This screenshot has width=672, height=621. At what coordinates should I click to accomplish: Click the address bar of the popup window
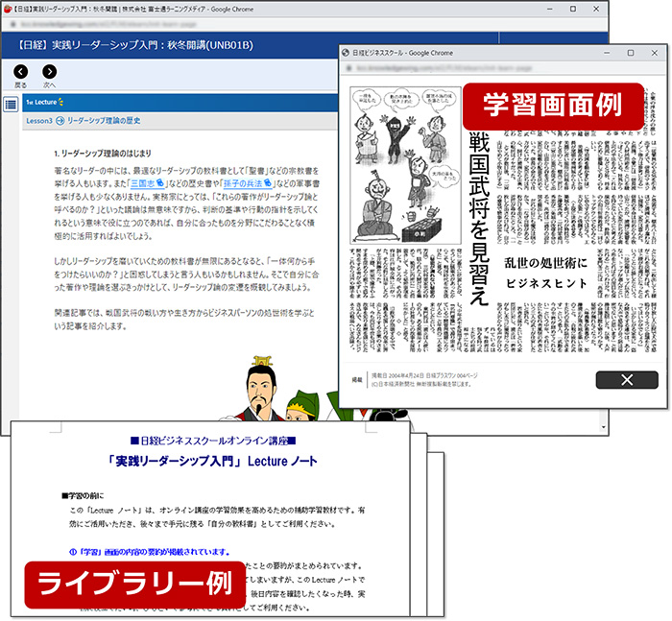coord(501,68)
